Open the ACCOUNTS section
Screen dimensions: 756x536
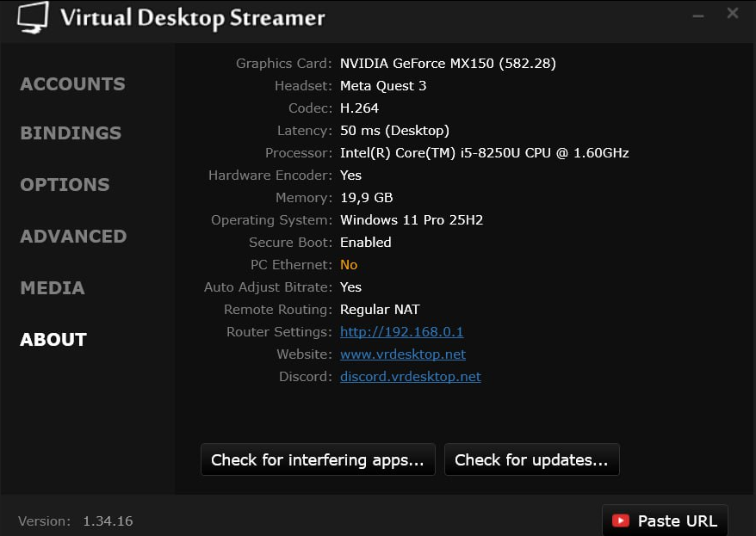[x=73, y=83]
